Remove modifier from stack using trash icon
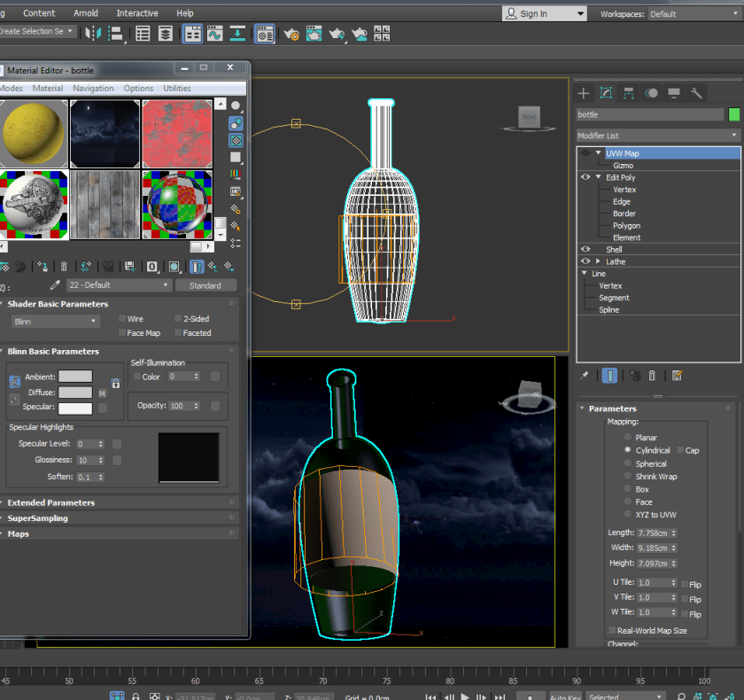 [x=653, y=376]
